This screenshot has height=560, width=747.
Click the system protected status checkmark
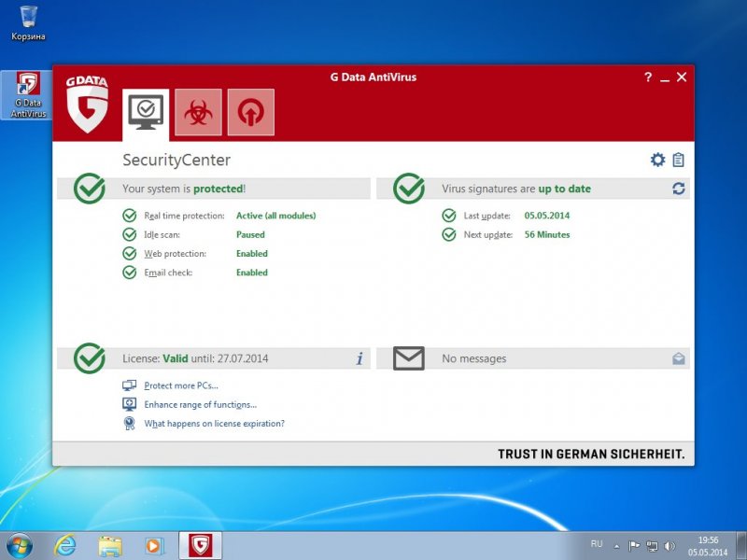click(x=90, y=189)
